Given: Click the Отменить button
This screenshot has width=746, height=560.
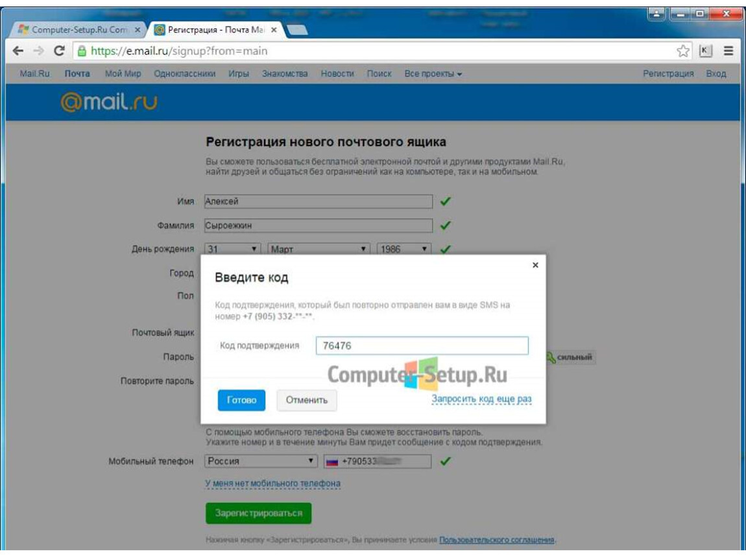Looking at the screenshot, I should tap(306, 401).
